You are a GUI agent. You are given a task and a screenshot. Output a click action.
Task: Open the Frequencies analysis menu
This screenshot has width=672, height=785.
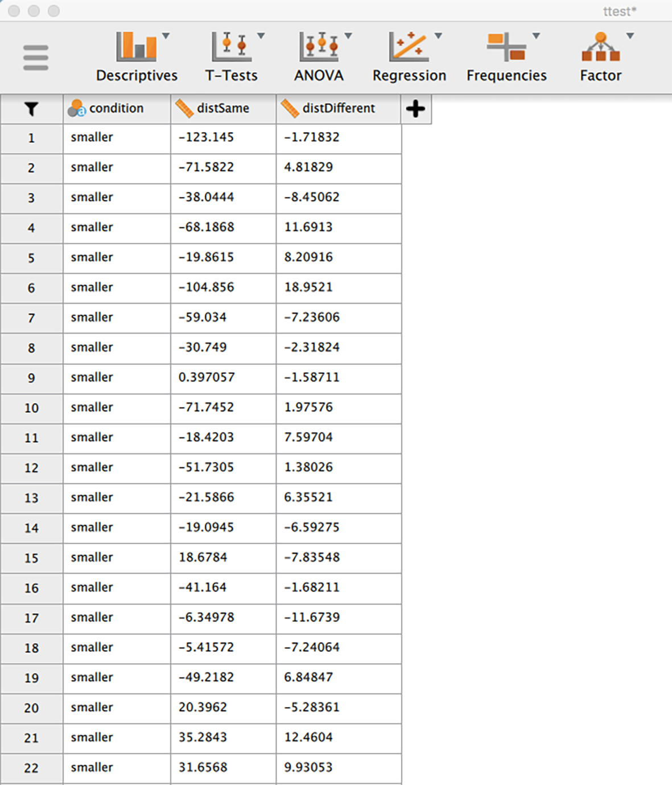pos(506,57)
